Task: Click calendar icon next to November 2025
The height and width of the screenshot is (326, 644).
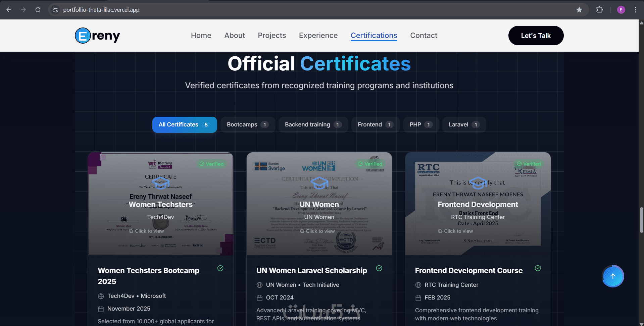Action: (x=101, y=309)
